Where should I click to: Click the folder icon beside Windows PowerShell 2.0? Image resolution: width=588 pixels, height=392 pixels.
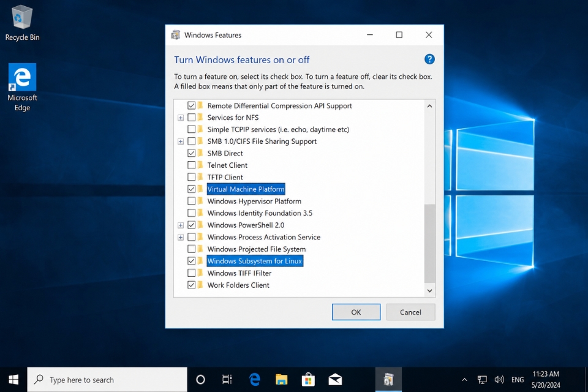coord(201,225)
